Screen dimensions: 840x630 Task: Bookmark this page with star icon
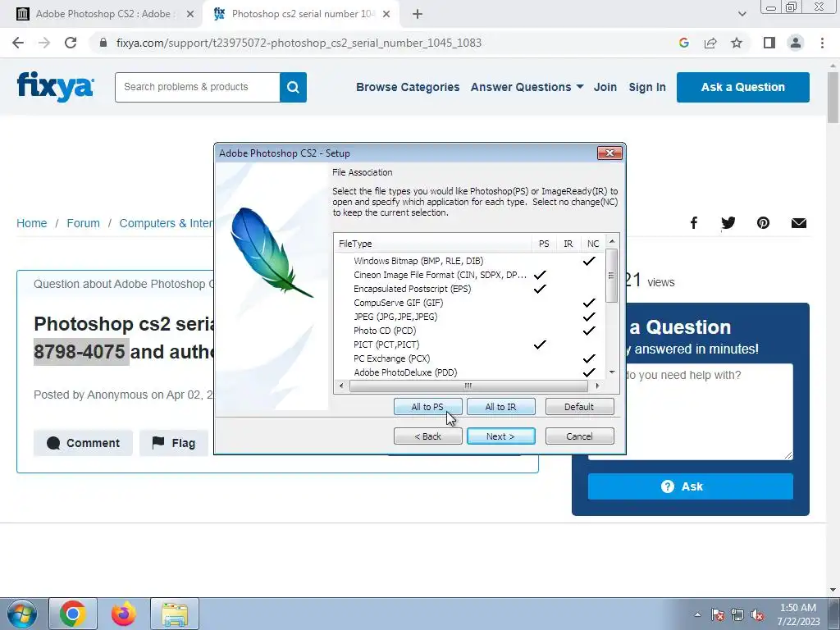[x=737, y=43]
